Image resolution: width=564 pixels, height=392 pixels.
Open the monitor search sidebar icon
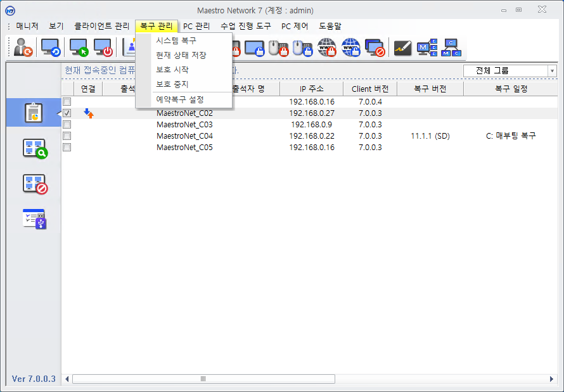[34, 148]
